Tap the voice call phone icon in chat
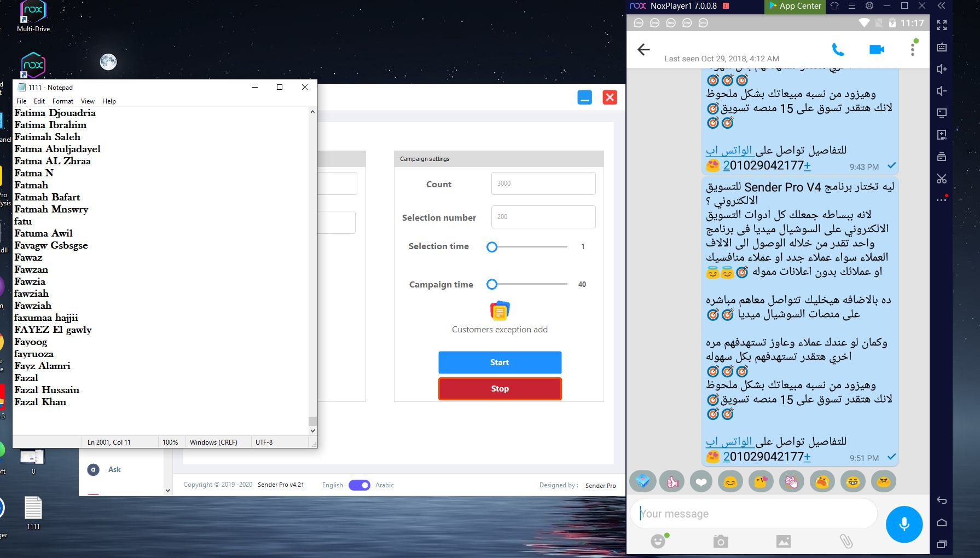The width and height of the screenshot is (980, 558). tap(838, 50)
